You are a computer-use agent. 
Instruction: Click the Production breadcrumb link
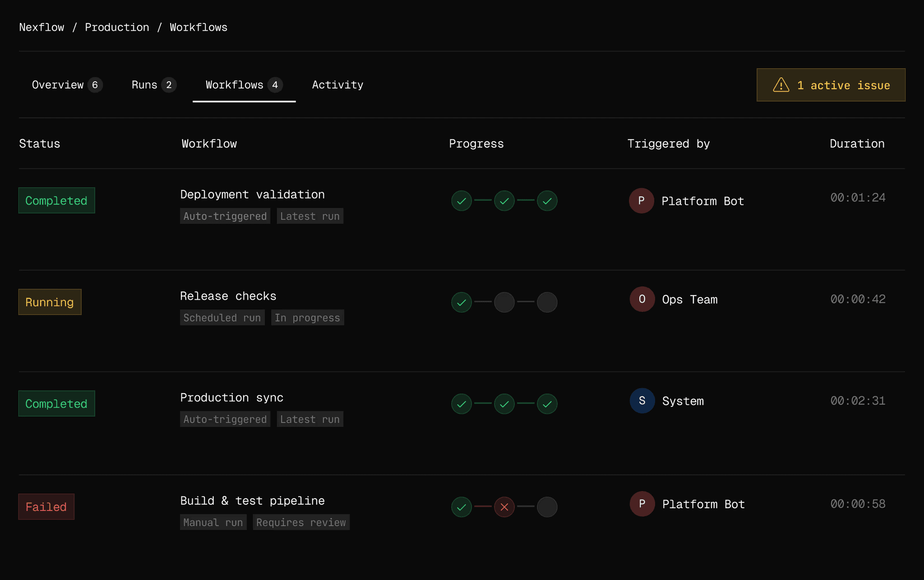[117, 28]
